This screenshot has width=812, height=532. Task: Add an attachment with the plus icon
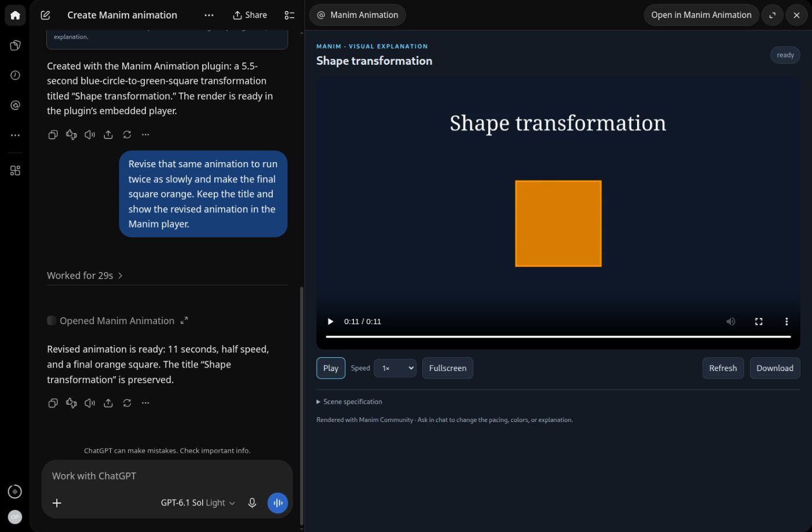point(57,503)
